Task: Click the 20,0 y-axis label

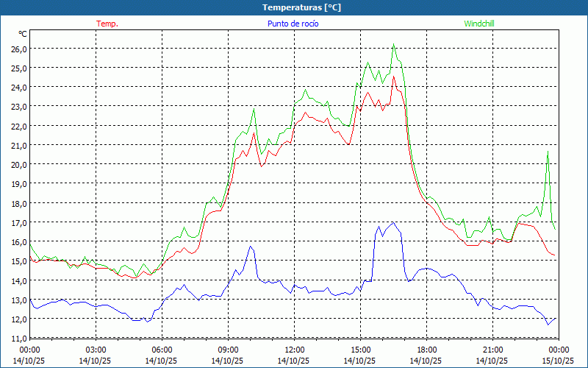Action: (x=18, y=164)
